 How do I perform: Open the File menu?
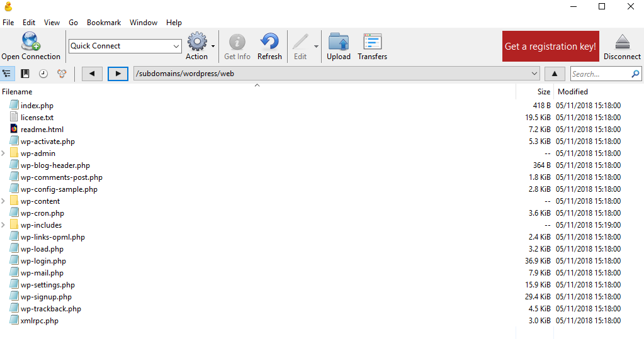point(8,23)
